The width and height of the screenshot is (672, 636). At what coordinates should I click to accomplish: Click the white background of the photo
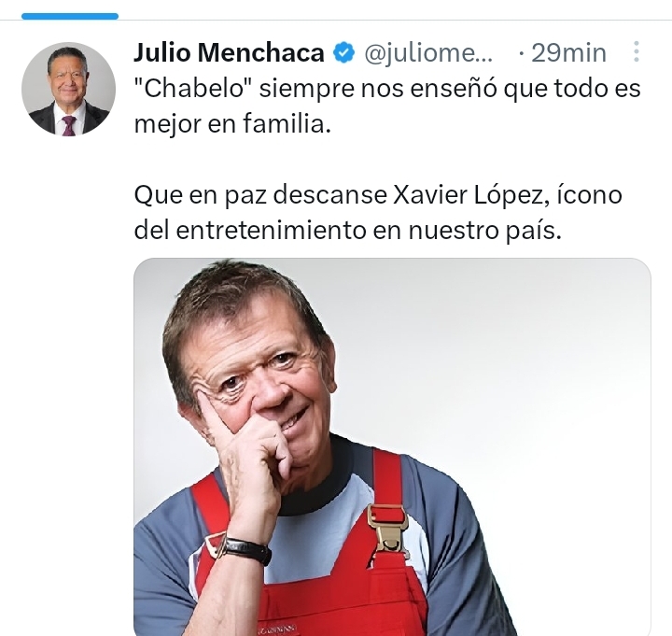pos(514,364)
